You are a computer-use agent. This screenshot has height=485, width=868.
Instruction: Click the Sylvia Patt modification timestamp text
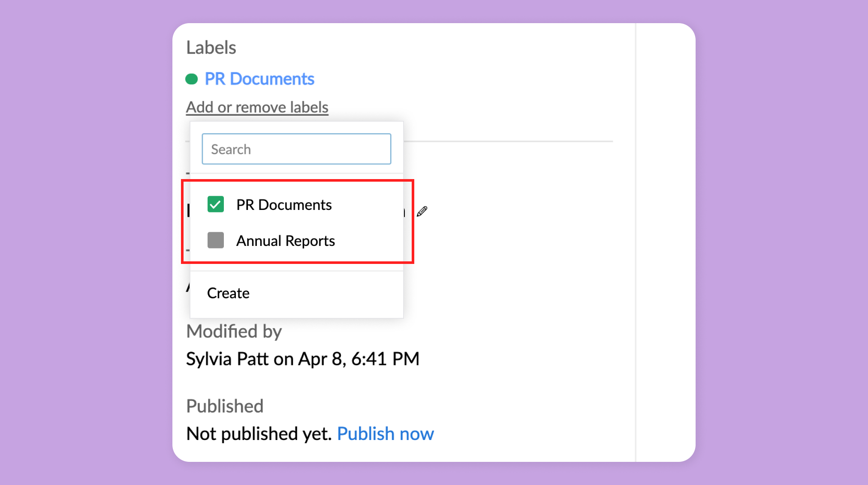[x=302, y=359]
